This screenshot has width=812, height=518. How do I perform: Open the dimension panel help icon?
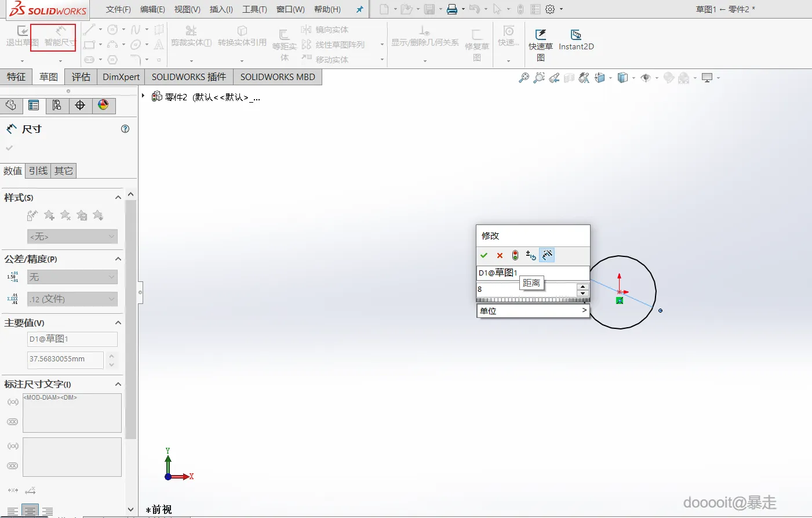[125, 129]
